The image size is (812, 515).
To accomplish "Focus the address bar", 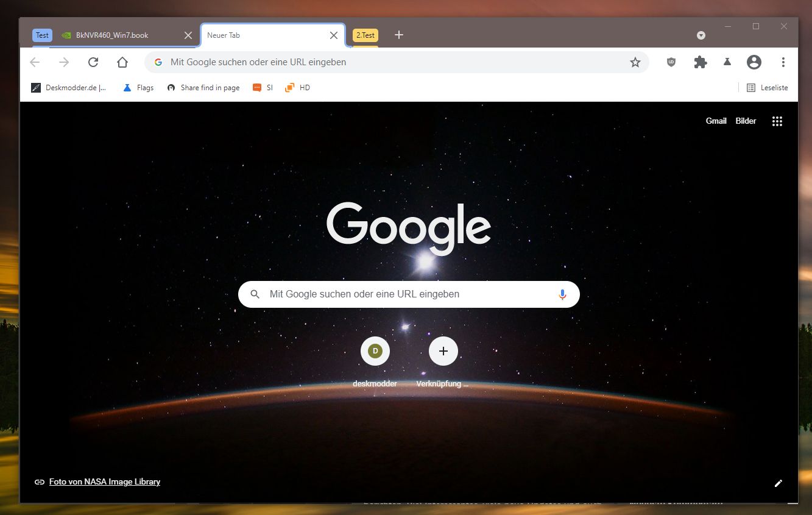I will 396,62.
